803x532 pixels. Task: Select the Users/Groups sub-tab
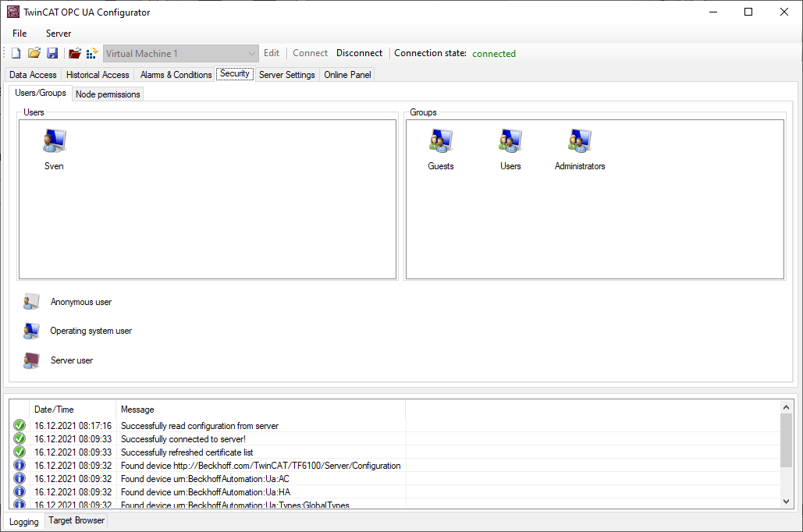tap(41, 93)
